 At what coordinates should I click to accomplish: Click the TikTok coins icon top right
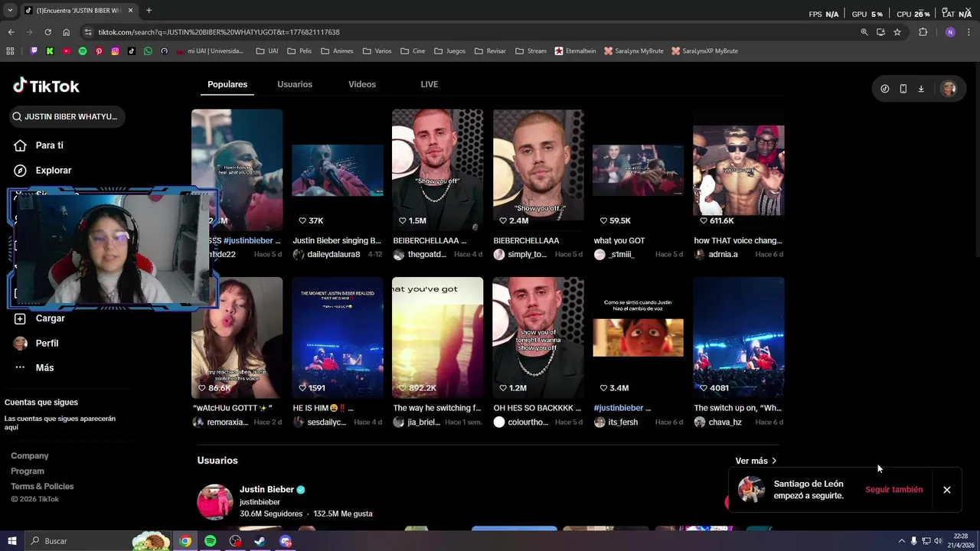point(885,89)
